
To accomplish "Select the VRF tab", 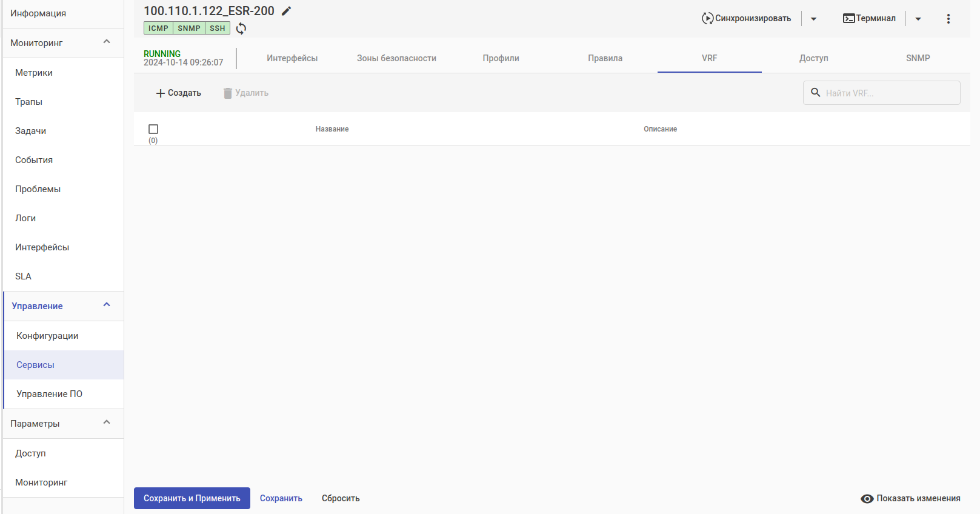I will click(x=709, y=58).
